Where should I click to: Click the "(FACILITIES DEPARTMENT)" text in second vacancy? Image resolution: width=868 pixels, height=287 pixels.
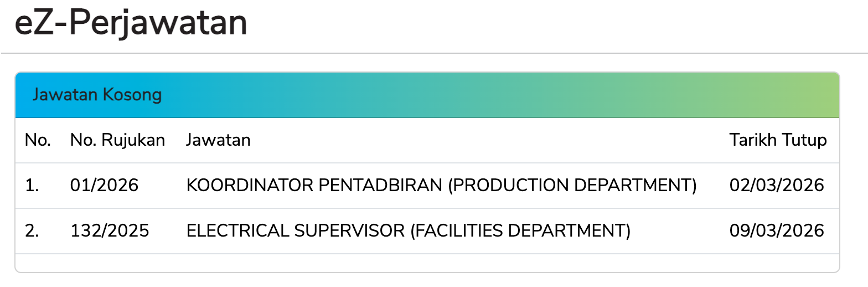point(520,231)
